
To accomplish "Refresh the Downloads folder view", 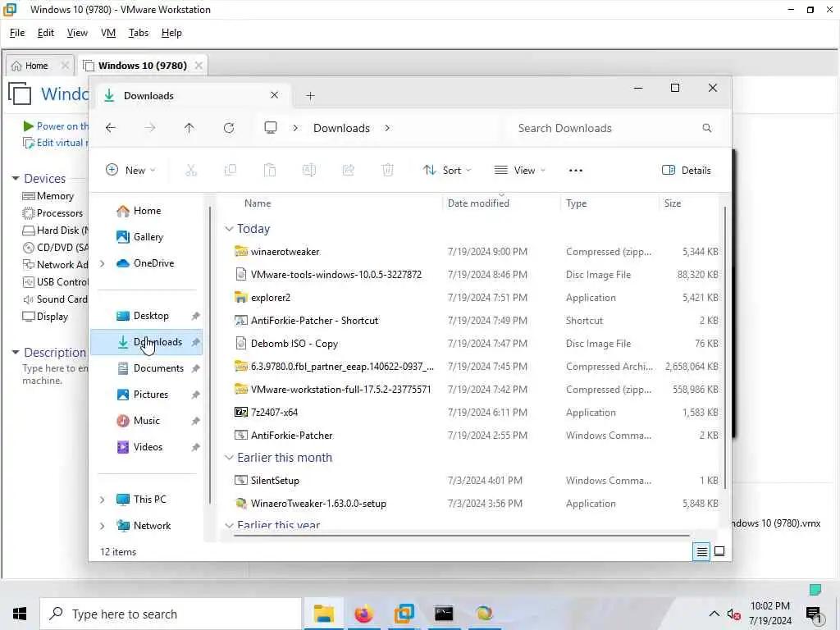I will [x=229, y=128].
